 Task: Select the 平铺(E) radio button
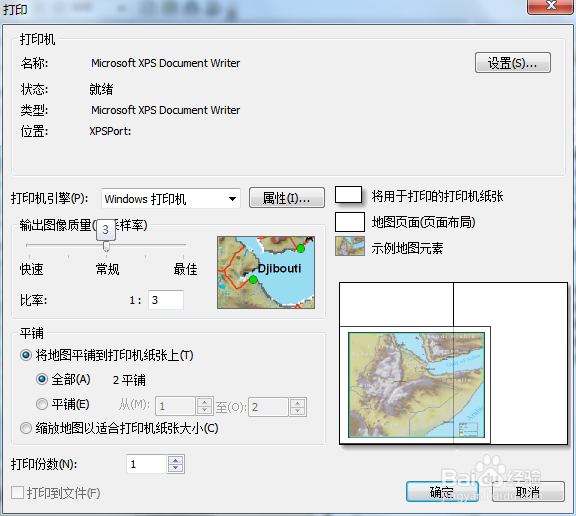tap(42, 404)
